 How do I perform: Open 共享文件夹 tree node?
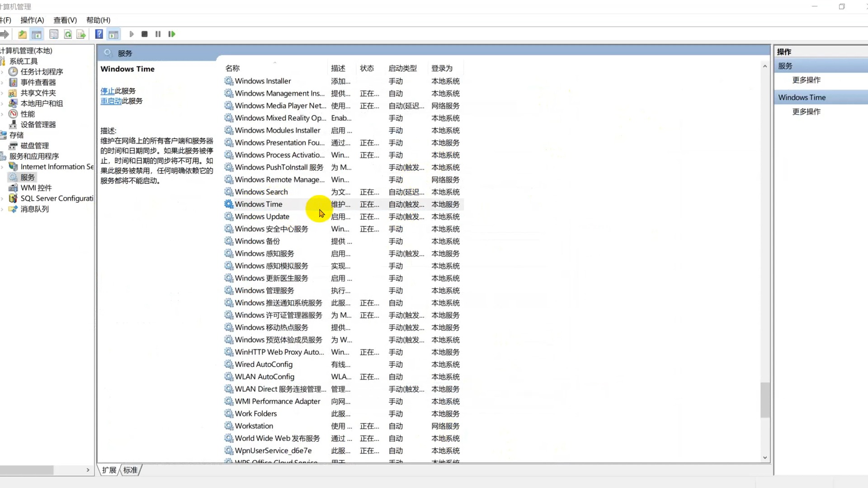[38, 93]
